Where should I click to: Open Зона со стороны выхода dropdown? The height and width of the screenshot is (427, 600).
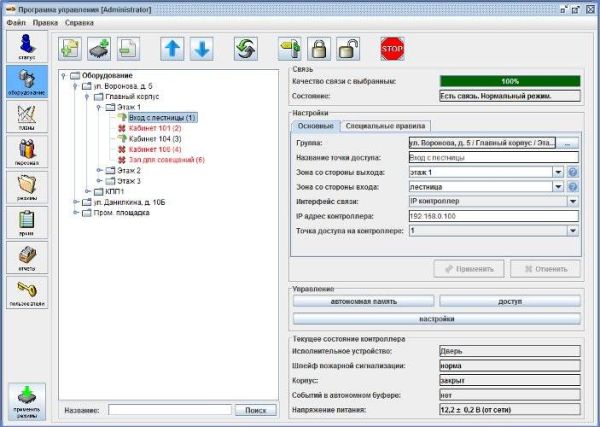click(x=557, y=172)
